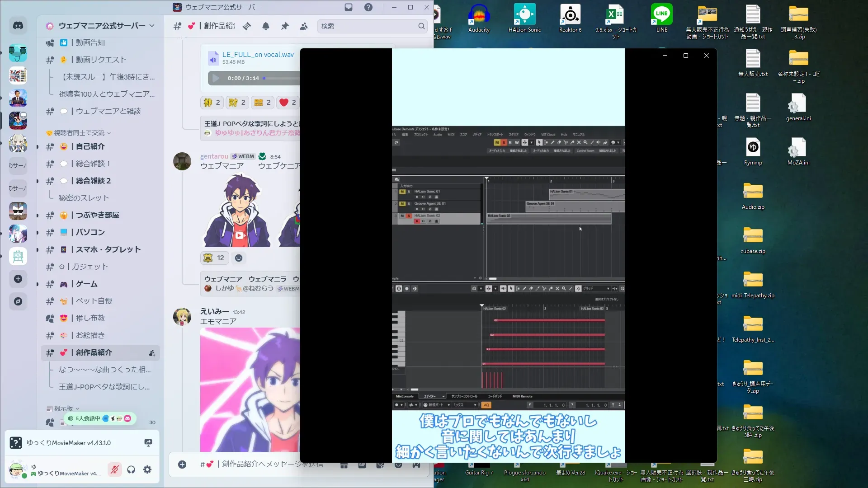The width and height of the screenshot is (868, 488).
Task: Toggle the heart reaction with count 2
Action: click(288, 103)
